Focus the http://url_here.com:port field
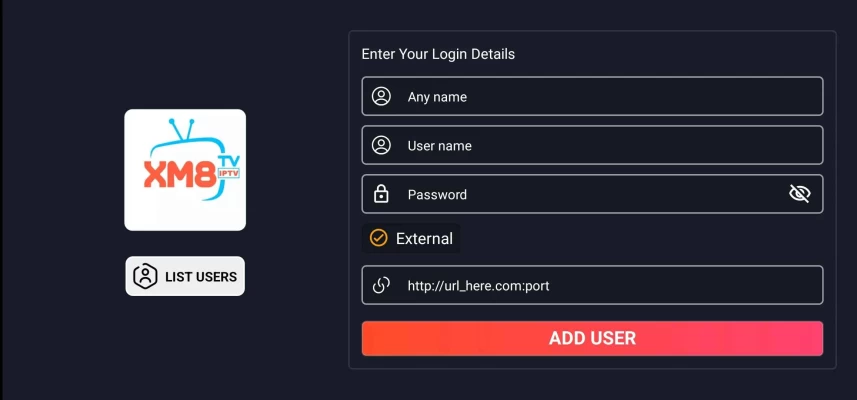This screenshot has width=857, height=400. coord(592,285)
